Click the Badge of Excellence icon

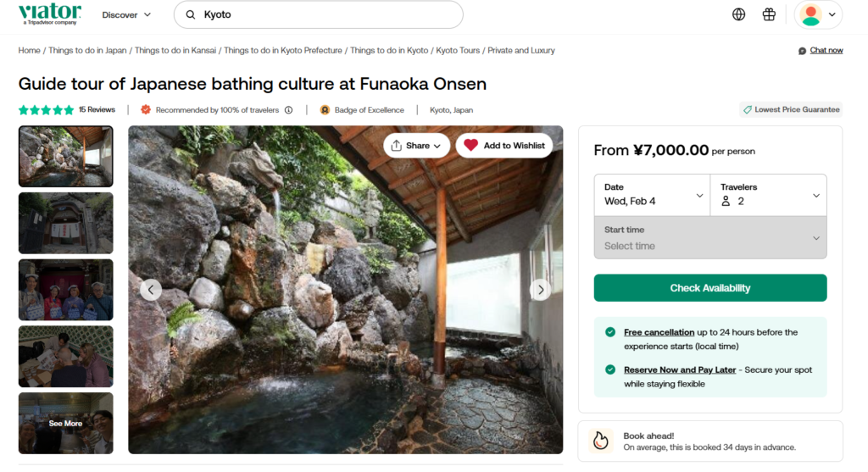pyautogui.click(x=325, y=110)
